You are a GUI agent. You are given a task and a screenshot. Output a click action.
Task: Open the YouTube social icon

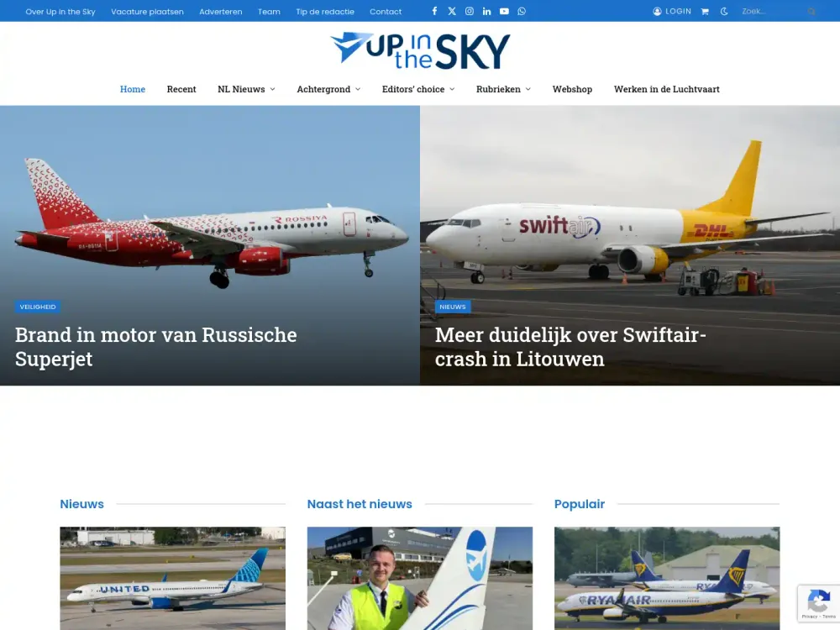click(x=504, y=11)
